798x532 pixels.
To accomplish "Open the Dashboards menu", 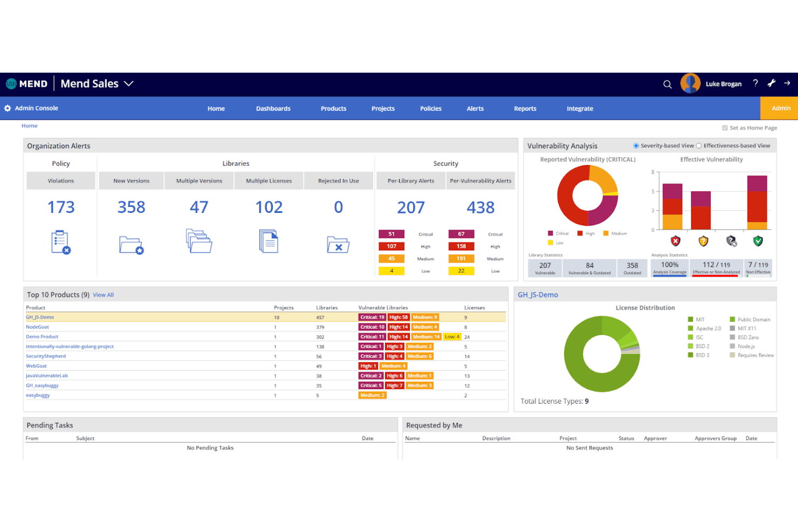I will point(273,108).
